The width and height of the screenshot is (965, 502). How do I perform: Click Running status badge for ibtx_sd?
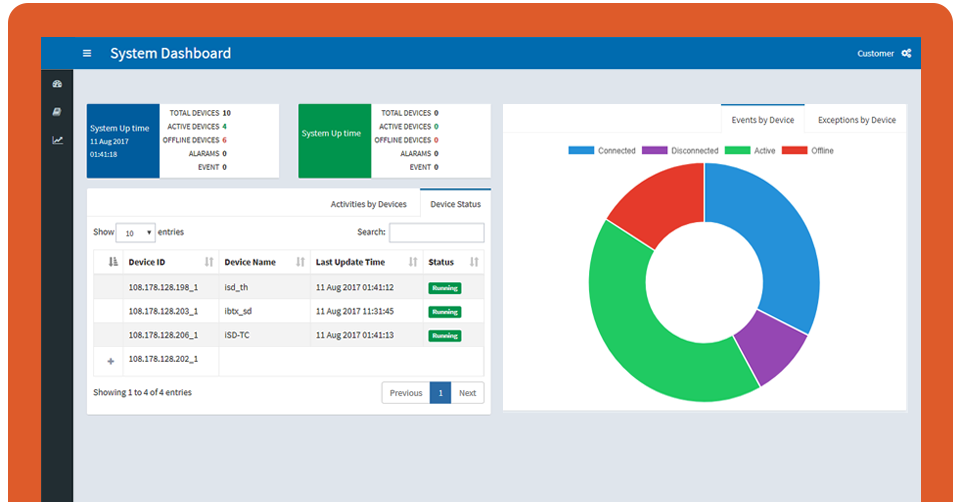pos(444,312)
